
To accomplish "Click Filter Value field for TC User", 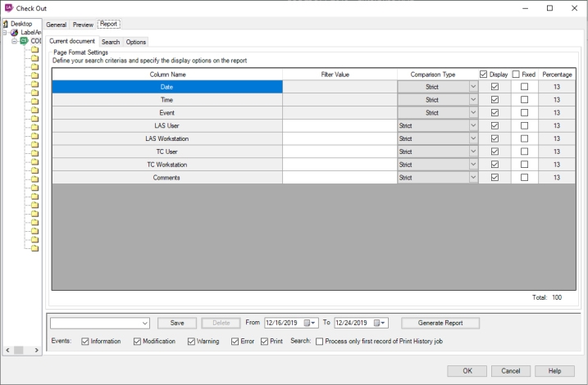I will coord(340,152).
